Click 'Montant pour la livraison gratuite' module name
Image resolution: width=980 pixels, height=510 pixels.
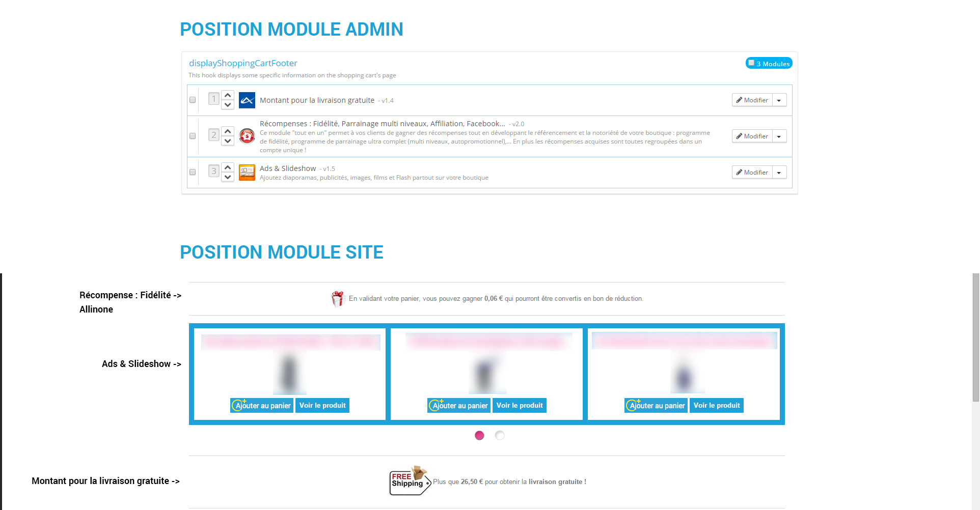tap(317, 100)
